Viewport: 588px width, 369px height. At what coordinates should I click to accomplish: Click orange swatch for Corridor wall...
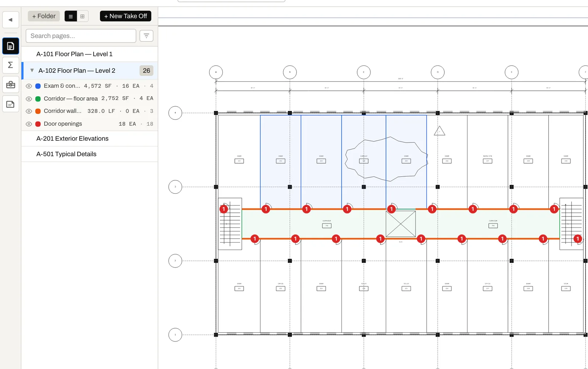point(38,111)
